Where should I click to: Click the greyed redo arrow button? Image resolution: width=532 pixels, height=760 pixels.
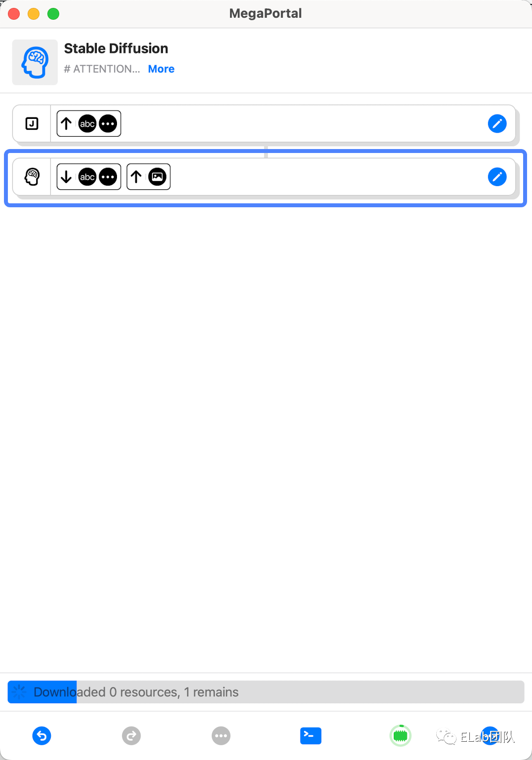tap(131, 736)
